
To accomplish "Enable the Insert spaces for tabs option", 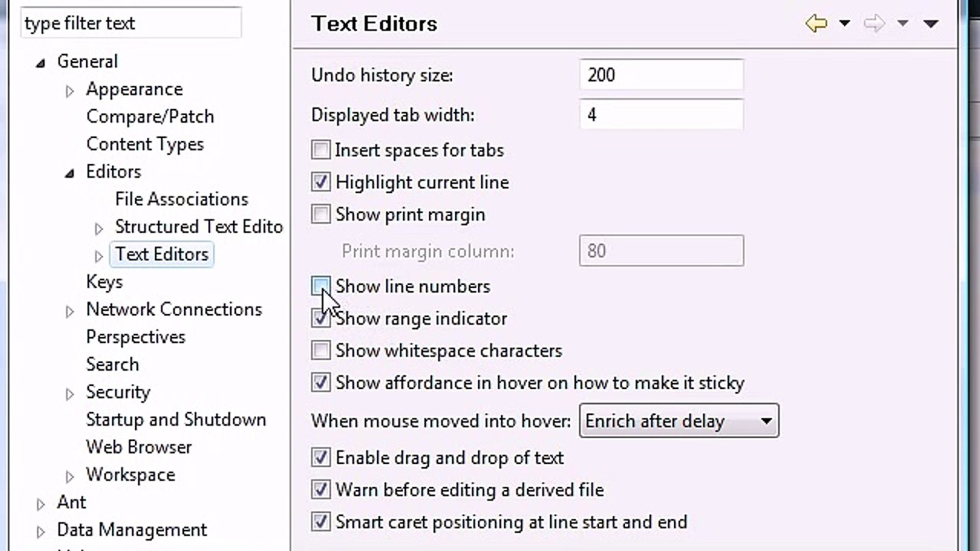I will pos(321,149).
